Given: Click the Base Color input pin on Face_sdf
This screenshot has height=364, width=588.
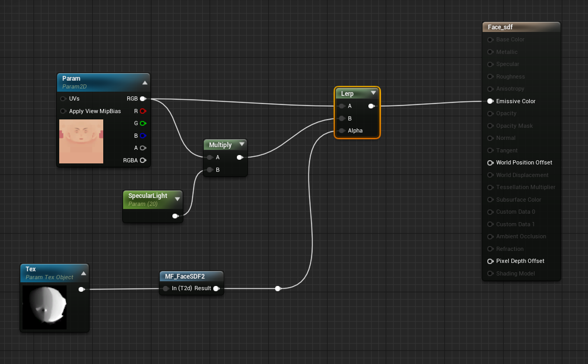Looking at the screenshot, I should [489, 39].
